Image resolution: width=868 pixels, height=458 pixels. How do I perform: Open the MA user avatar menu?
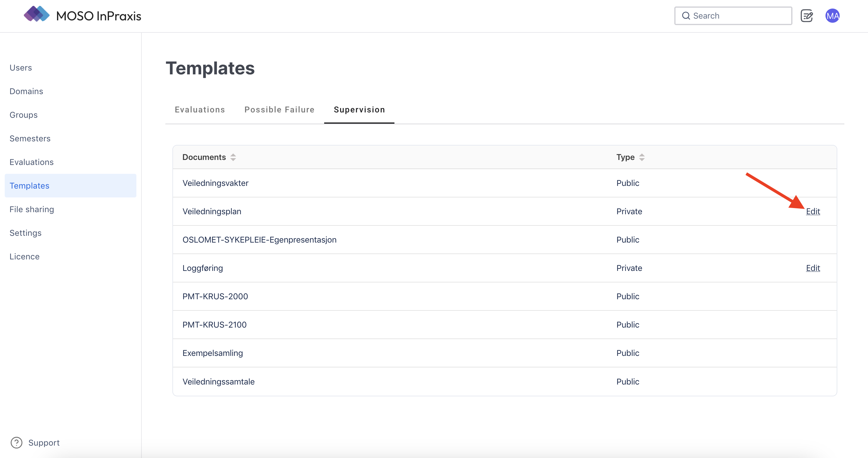(832, 16)
